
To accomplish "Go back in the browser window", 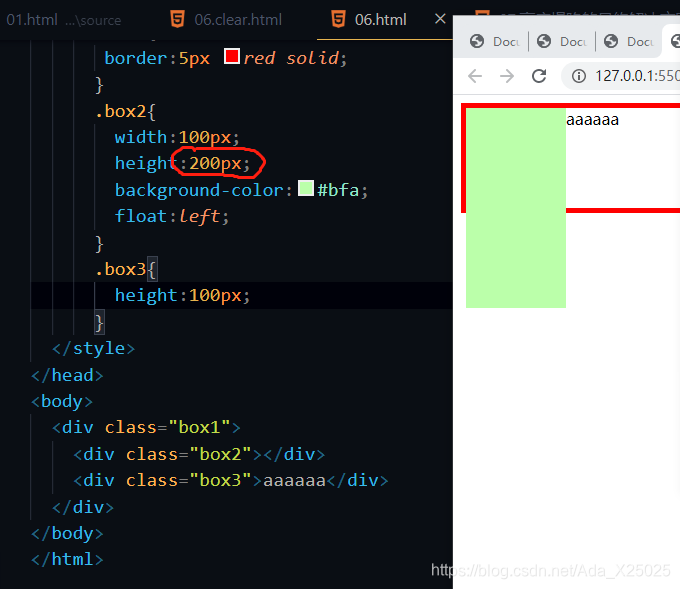I will pos(475,76).
